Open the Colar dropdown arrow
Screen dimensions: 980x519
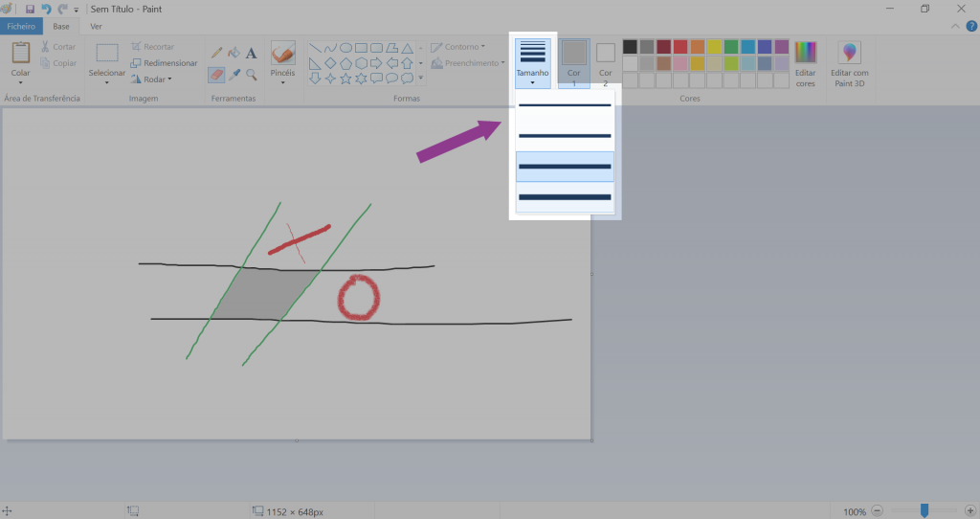[21, 82]
